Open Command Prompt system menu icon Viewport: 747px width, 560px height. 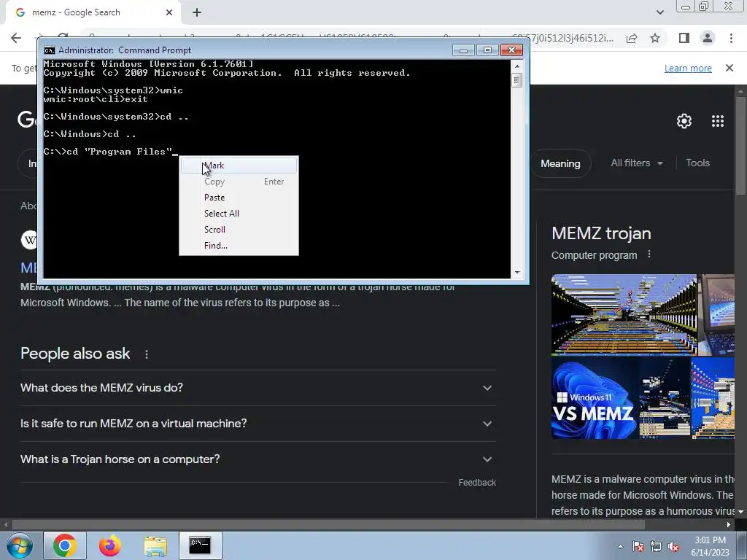tap(49, 50)
